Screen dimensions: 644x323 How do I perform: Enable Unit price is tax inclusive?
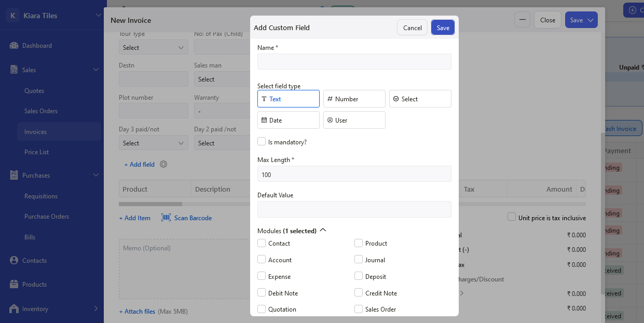click(x=512, y=217)
